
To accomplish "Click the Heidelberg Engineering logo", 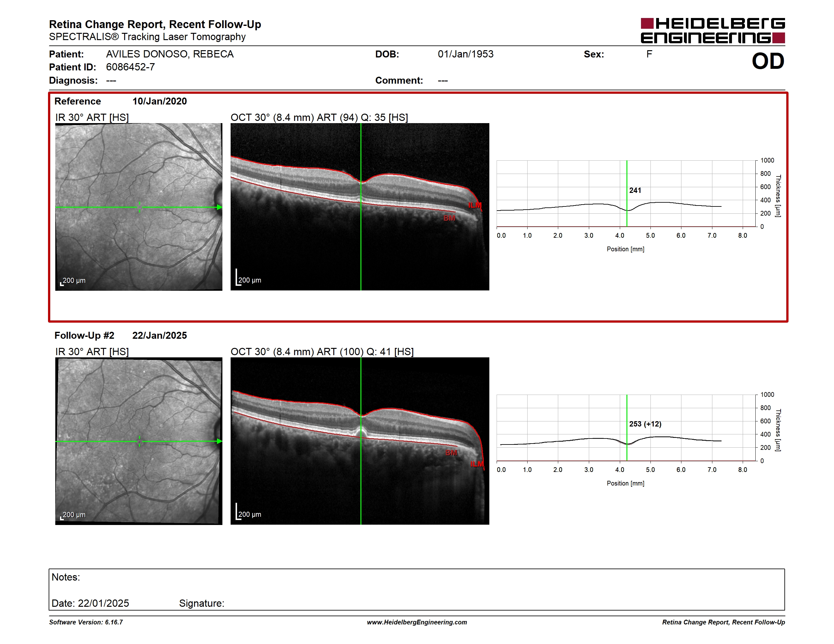I will [x=713, y=31].
